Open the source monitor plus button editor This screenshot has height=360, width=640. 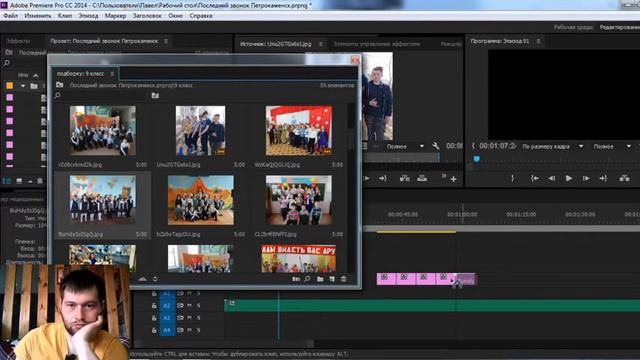(453, 179)
